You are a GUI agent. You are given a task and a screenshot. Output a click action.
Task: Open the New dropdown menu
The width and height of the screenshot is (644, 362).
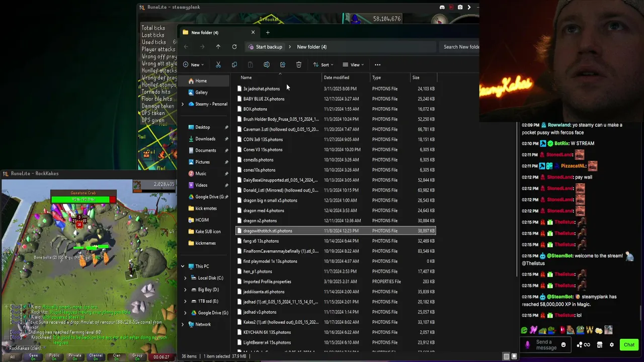tap(194, 64)
